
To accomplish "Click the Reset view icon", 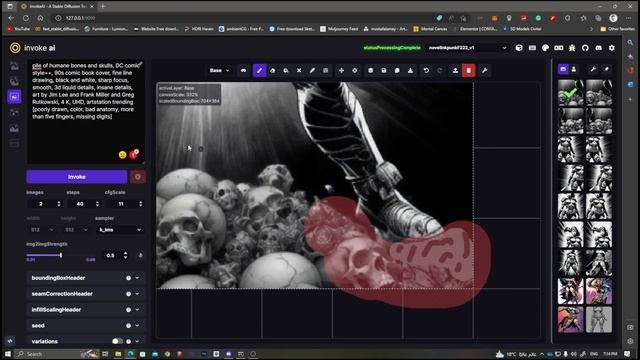I will (355, 71).
